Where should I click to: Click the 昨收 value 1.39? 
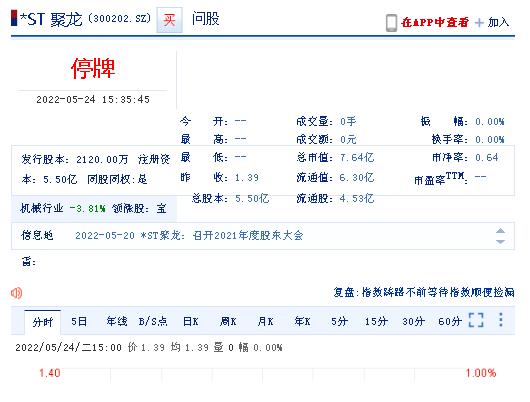coord(247,178)
